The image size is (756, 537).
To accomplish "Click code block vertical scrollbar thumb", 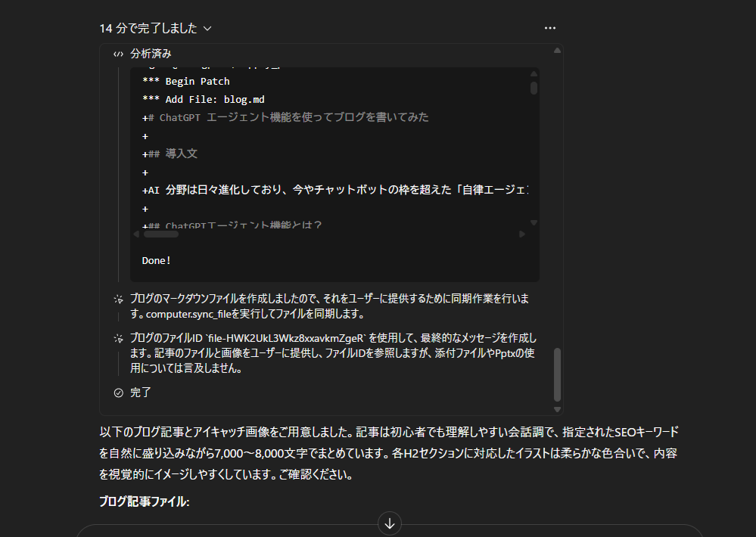I will tap(534, 88).
